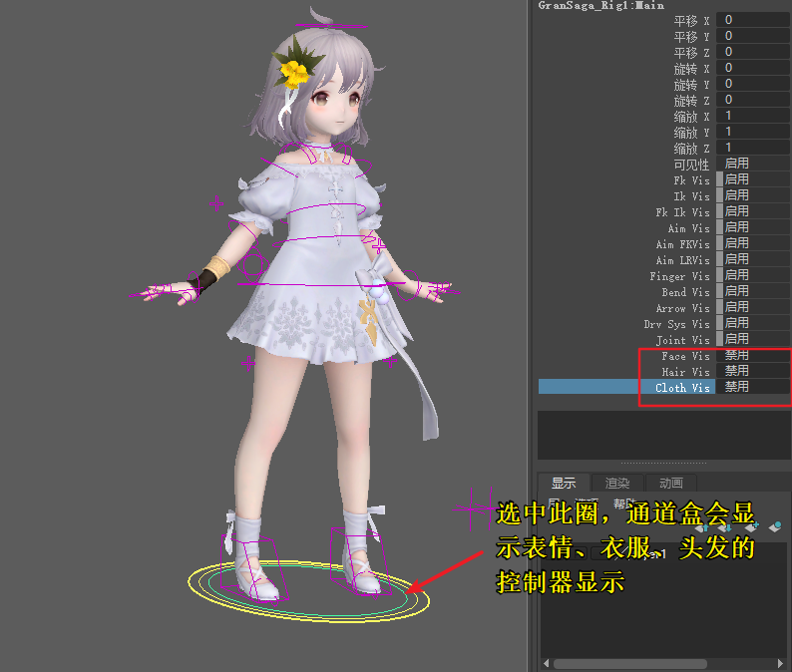Select the Drv Sys Vis attribute label
The image size is (792, 672).
coord(677,324)
